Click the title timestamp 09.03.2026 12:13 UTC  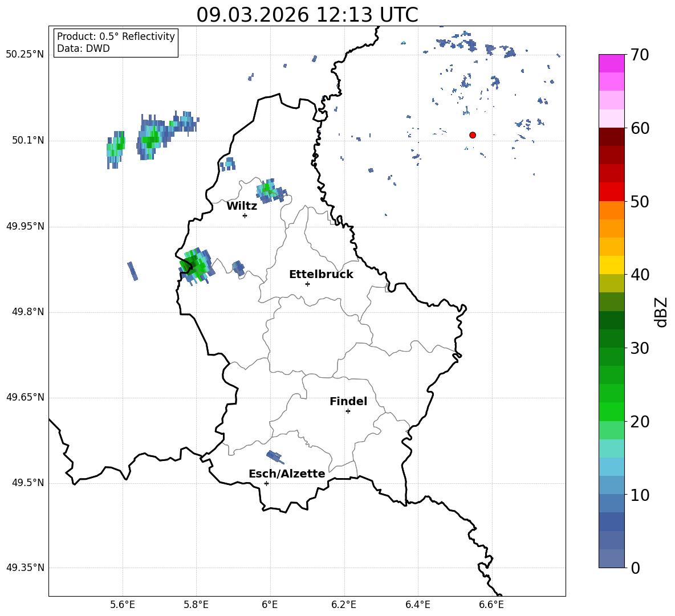point(307,15)
